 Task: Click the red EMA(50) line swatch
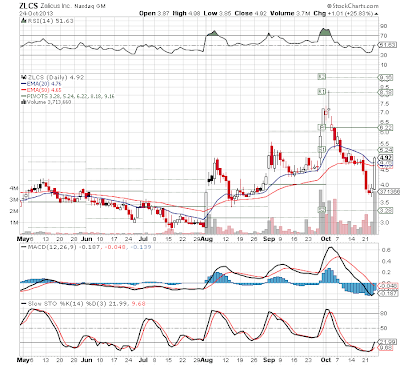pyautogui.click(x=24, y=90)
